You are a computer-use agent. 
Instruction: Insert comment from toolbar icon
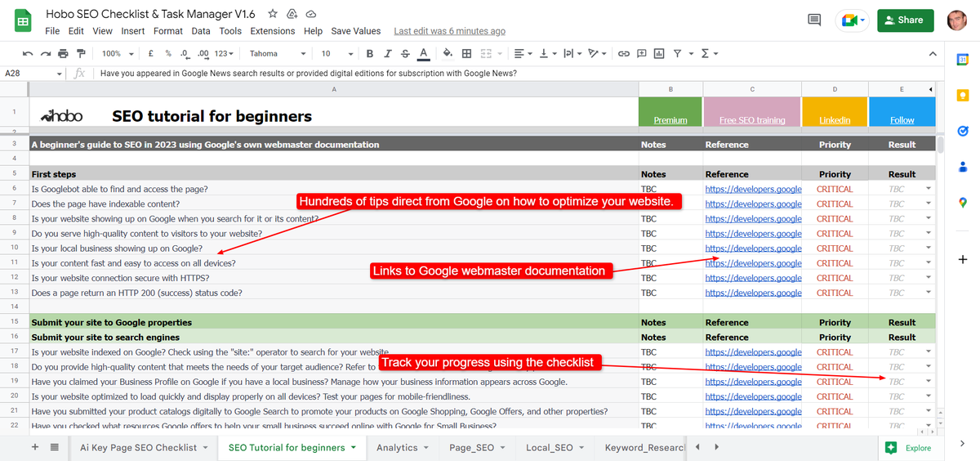point(641,54)
